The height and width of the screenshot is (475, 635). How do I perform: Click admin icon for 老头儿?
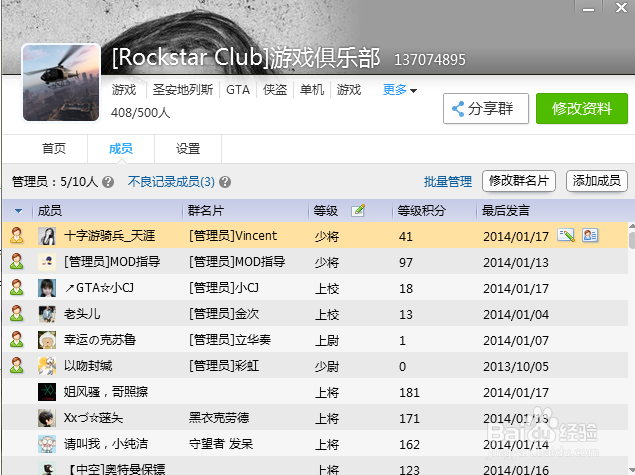click(17, 313)
